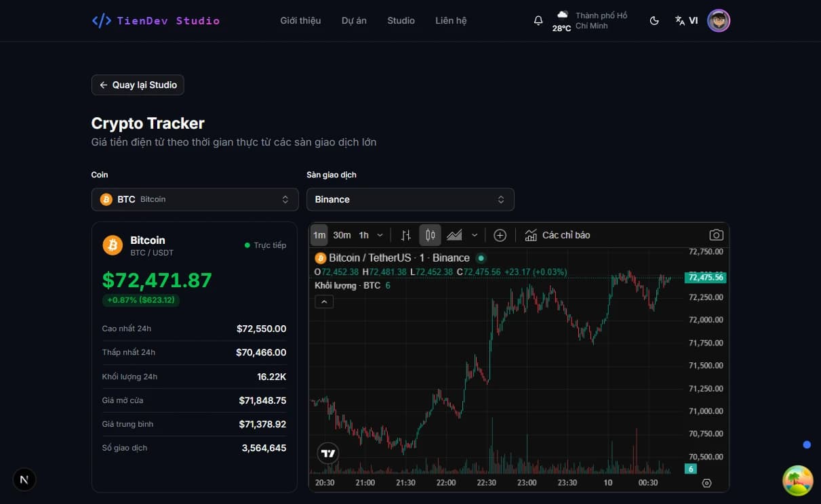Image resolution: width=821 pixels, height=504 pixels.
Task: Click the 22:30 time axis label
Action: [486, 483]
